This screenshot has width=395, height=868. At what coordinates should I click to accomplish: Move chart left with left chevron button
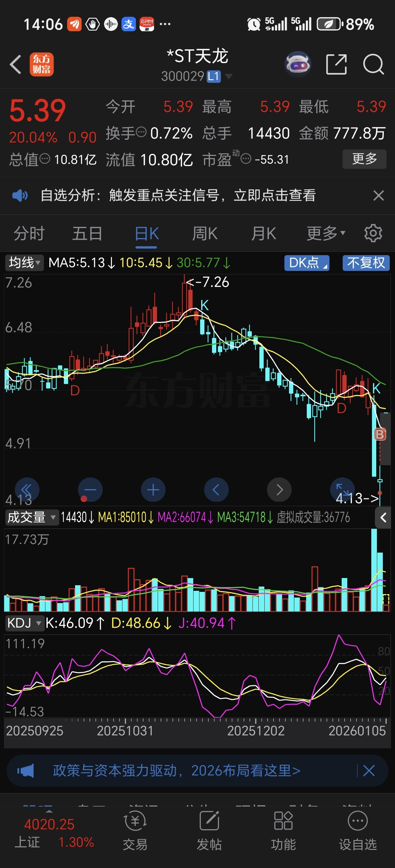pyautogui.click(x=216, y=490)
